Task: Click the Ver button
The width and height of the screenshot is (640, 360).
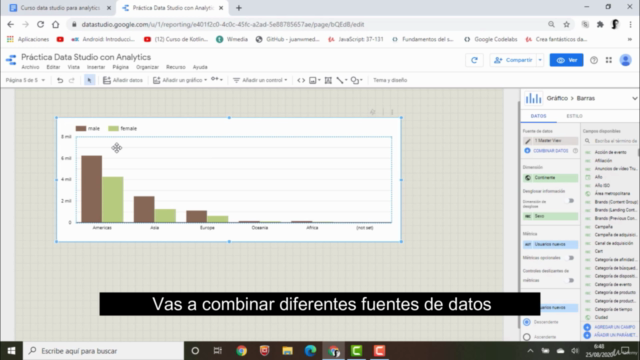Action: point(566,60)
